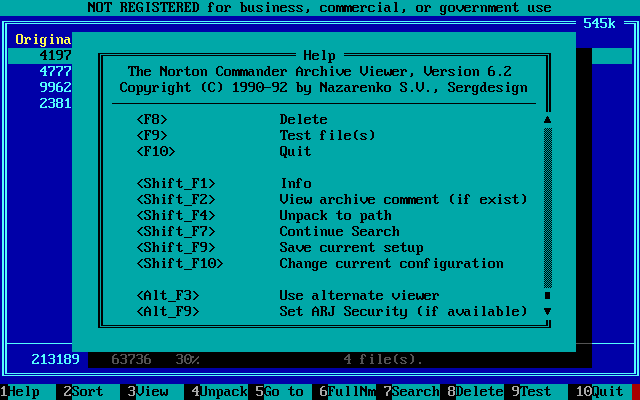Click the Shift_F10 Change current configuration line
Image resolution: width=640 pixels, height=400 pixels.
(330, 264)
